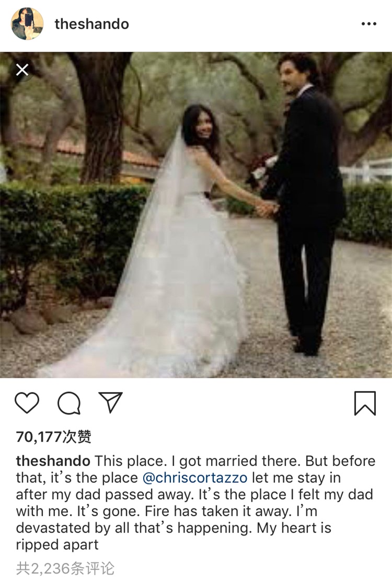View all 2,236 comments
The image size is (392, 577).
[65, 569]
